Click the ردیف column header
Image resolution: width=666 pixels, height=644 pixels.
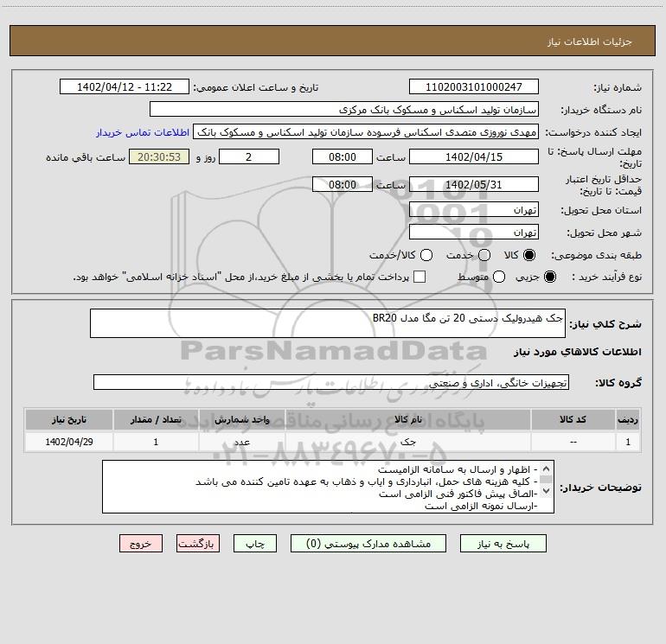(628, 419)
